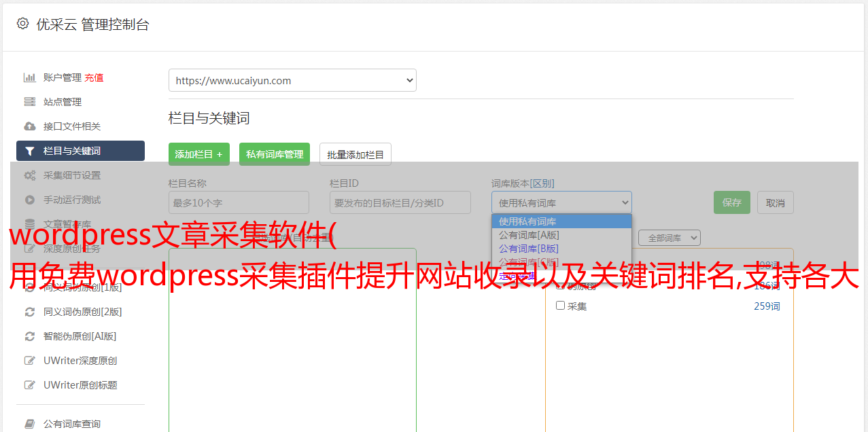Click the refresh icon for 智能伪原创[AI版]
Screen dimensions: 868x432
30,336
